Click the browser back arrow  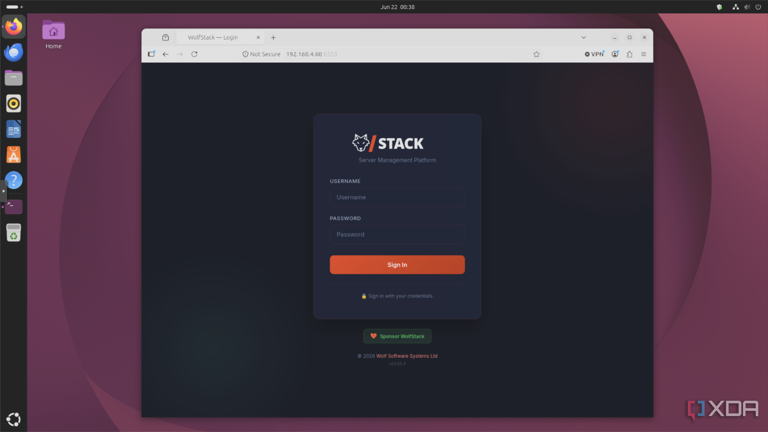(x=166, y=54)
